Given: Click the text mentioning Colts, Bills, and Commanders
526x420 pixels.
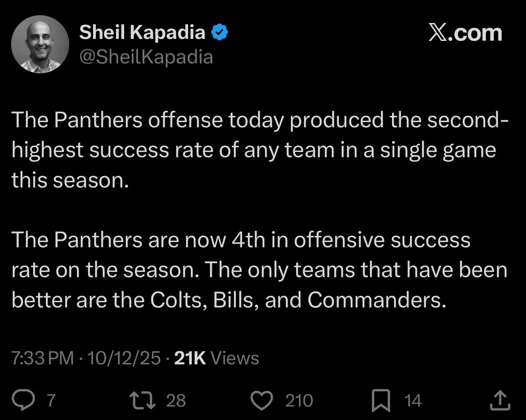Looking at the screenshot, I should pos(229,300).
